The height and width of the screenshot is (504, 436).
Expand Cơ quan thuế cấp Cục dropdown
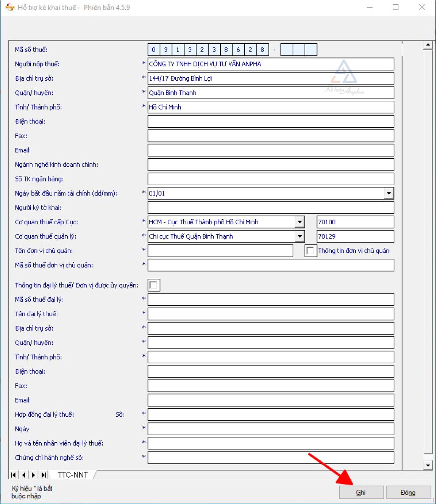point(299,222)
